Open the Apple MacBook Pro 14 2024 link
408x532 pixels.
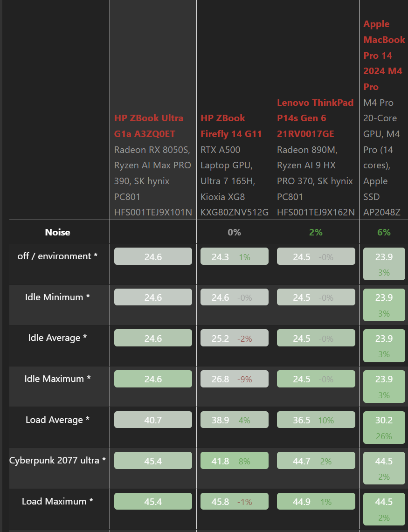[384, 55]
